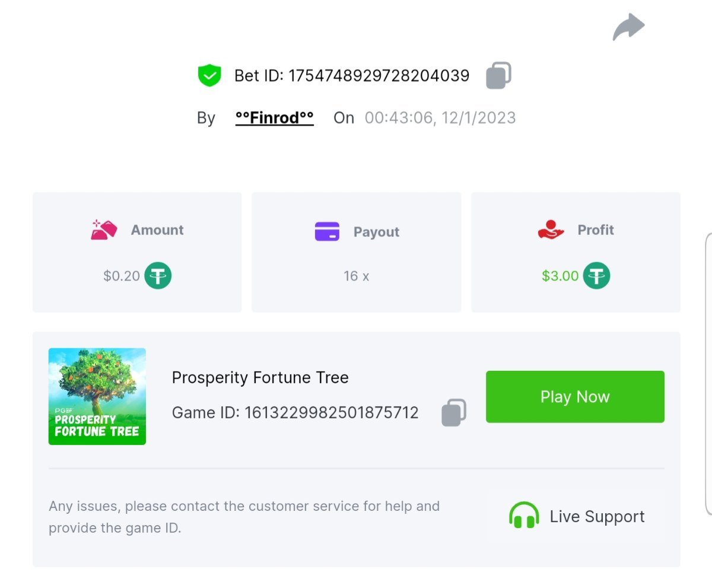Click the Tether coin beside $3.00

tap(596, 276)
